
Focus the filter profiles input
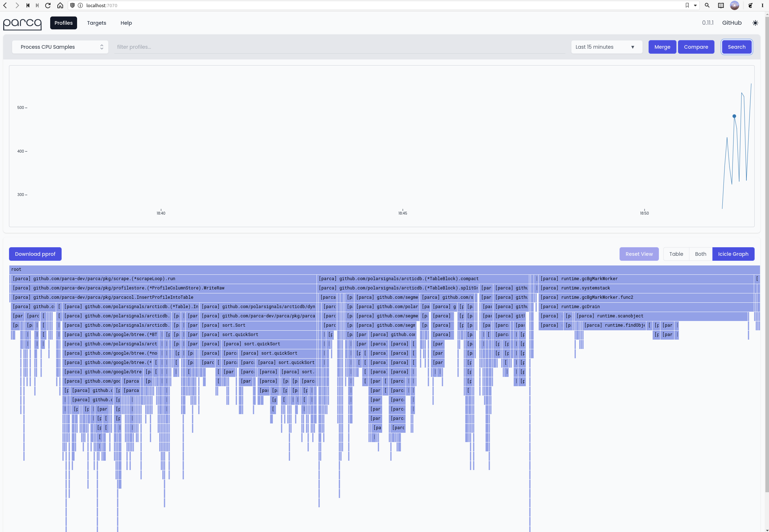340,47
